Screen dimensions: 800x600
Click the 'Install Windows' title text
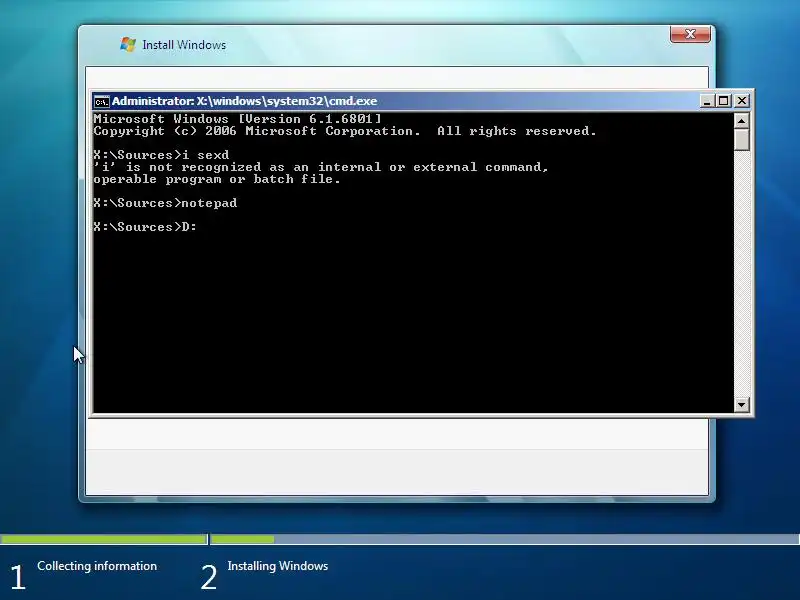pyautogui.click(x=184, y=45)
